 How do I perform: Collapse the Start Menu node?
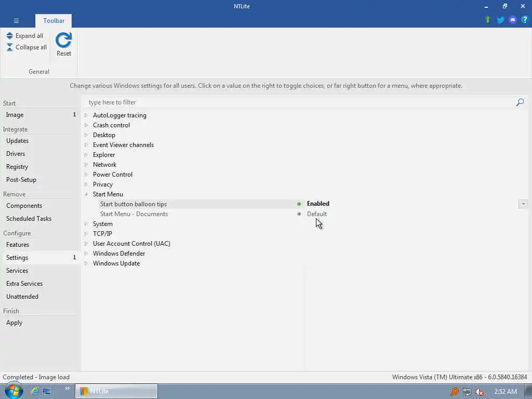(86, 194)
